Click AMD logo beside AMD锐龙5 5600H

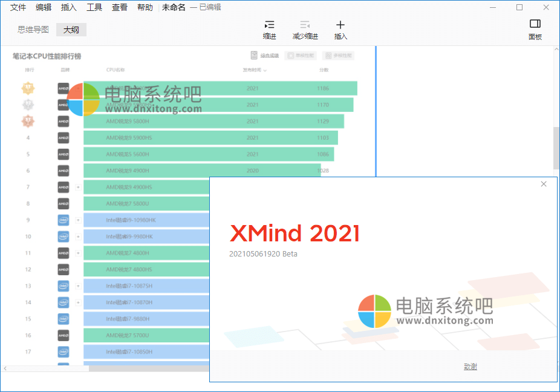pos(63,154)
